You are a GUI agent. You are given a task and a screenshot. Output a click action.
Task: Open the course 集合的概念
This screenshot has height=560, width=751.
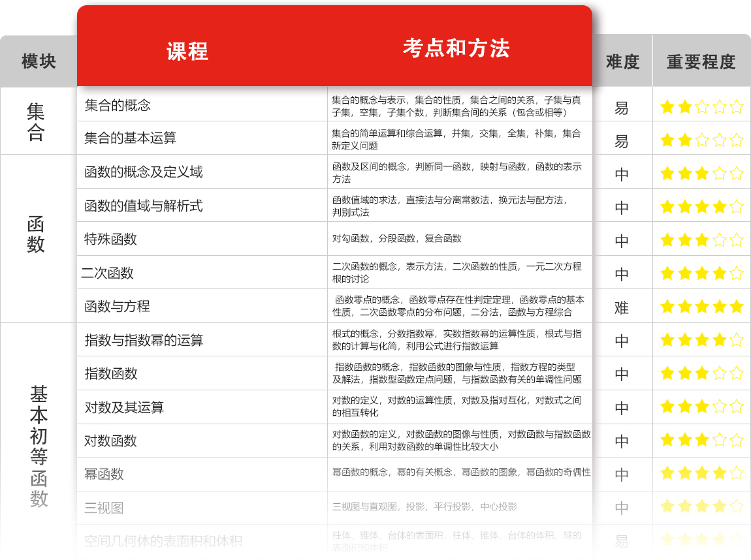[x=118, y=105]
